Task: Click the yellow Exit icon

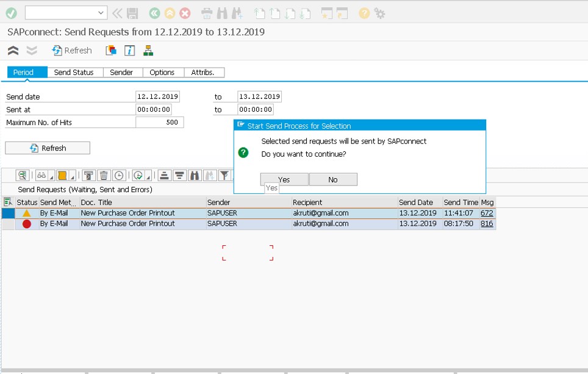Action: tap(170, 13)
